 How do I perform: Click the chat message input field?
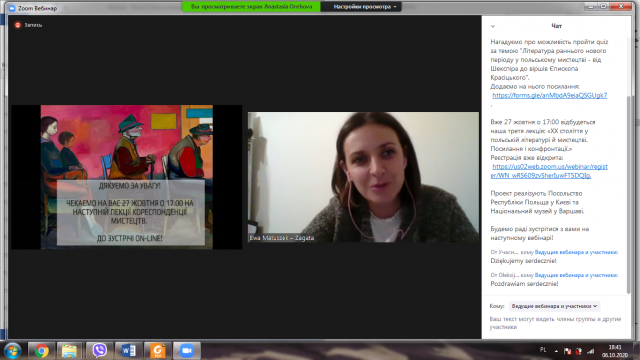click(556, 323)
